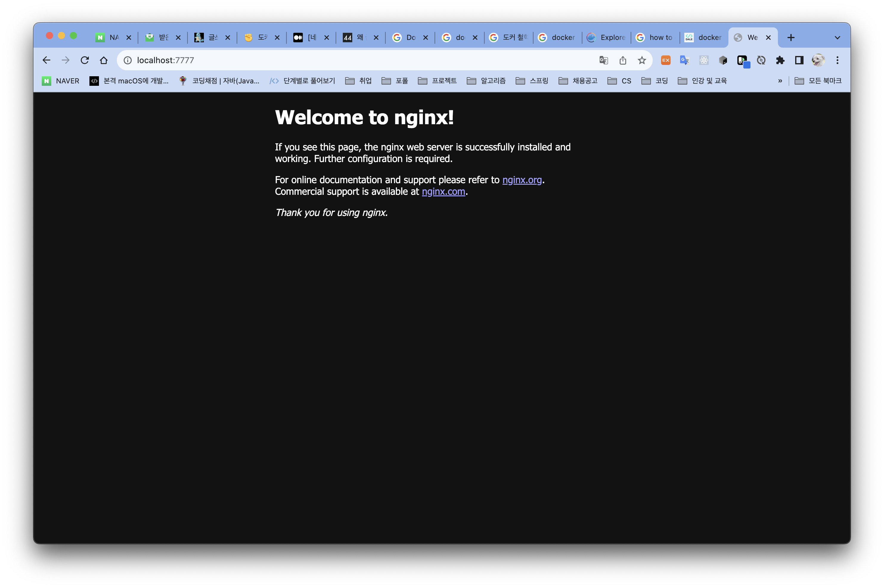Open the React DevTools extension icon

point(703,60)
